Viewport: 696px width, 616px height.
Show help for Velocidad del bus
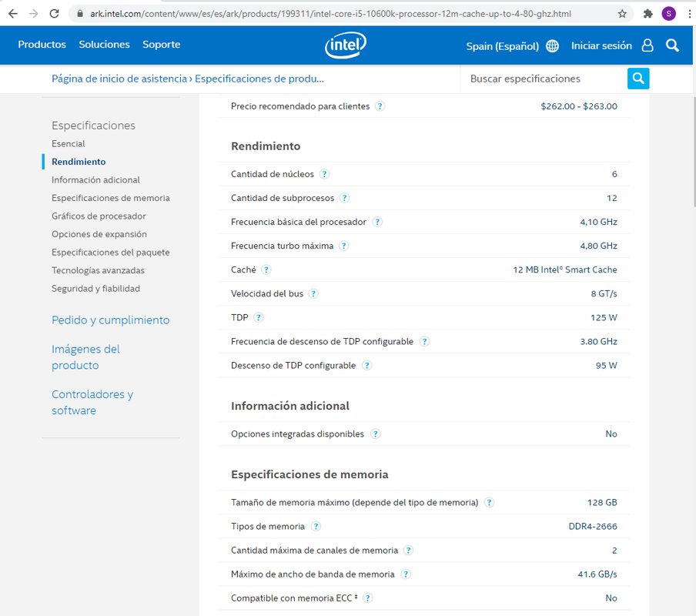tap(313, 294)
